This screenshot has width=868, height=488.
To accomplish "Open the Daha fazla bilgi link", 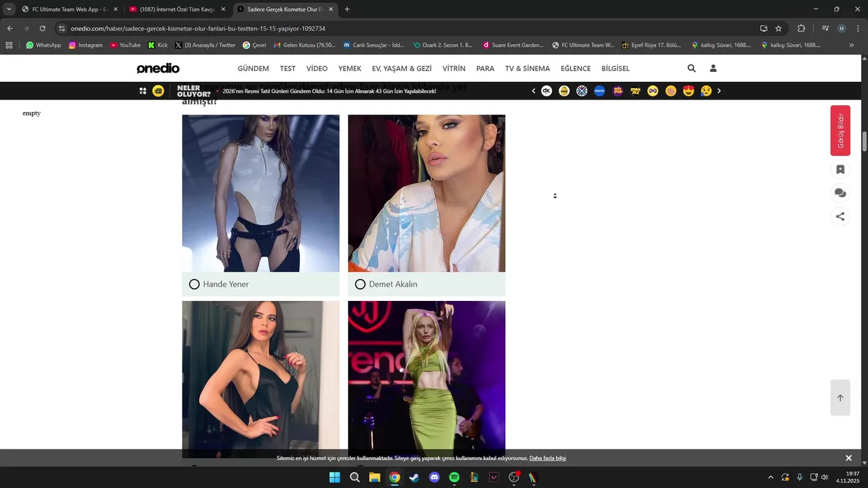I will point(547,458).
